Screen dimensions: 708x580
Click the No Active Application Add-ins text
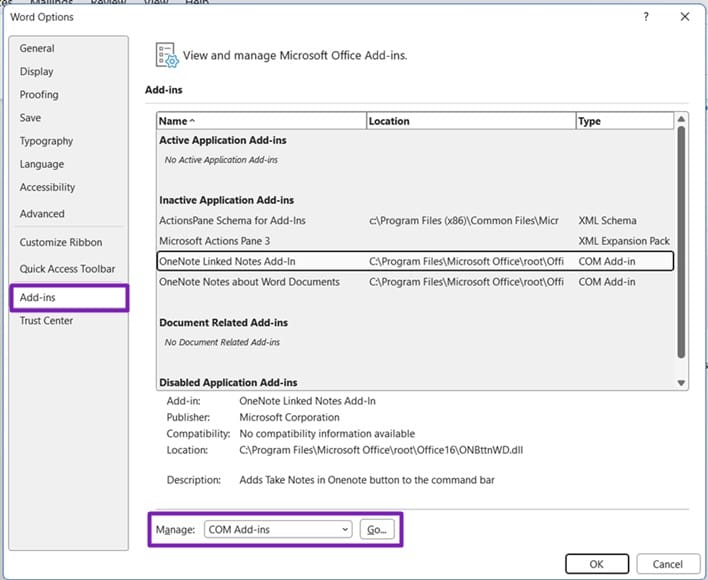tap(221, 160)
